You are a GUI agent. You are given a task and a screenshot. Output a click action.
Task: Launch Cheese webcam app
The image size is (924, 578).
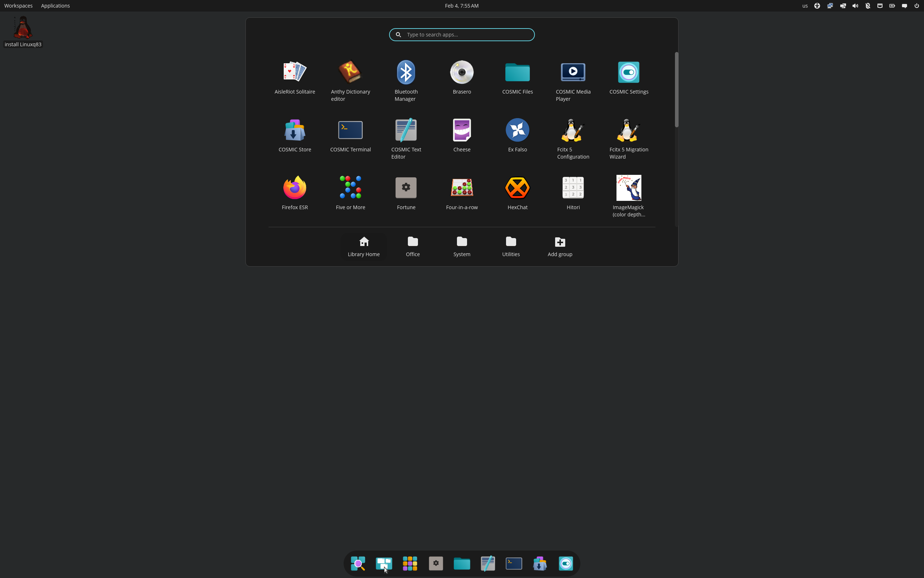[462, 136]
